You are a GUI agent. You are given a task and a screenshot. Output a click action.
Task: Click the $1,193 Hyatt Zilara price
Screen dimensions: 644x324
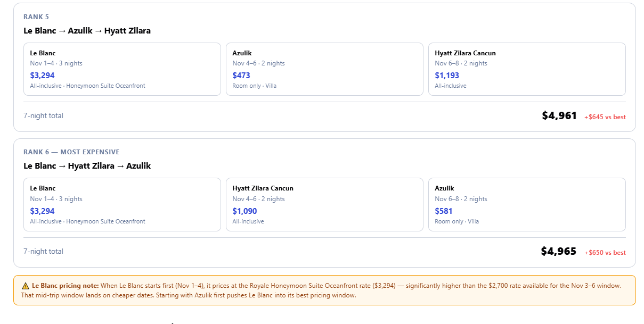point(447,76)
